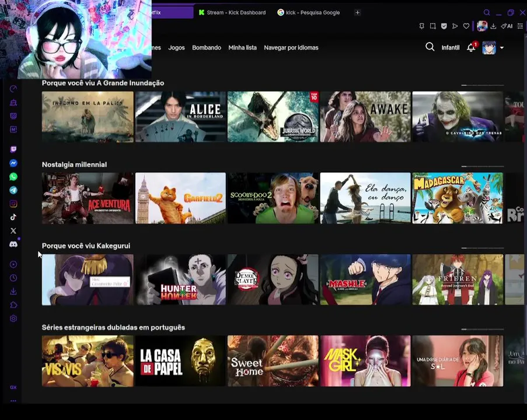The height and width of the screenshot is (420, 527).
Task: Click the My Flow send icon
Action: tap(455, 26)
